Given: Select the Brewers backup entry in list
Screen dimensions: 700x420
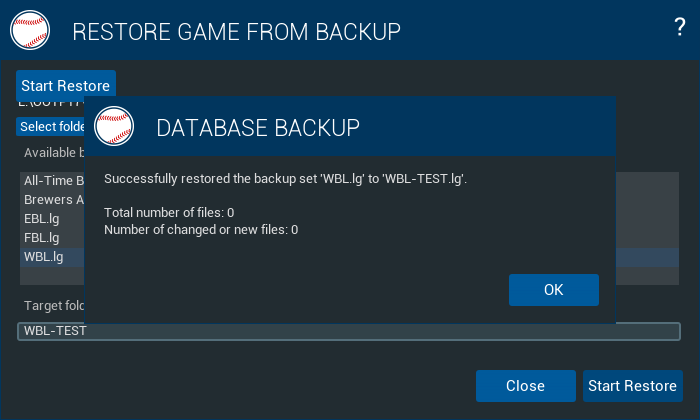Looking at the screenshot, I should pos(52,200).
